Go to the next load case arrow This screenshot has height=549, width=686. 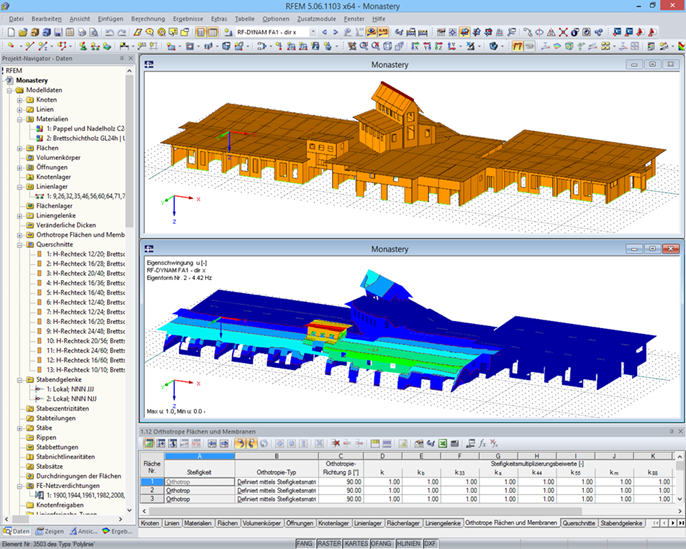pyautogui.click(x=336, y=32)
